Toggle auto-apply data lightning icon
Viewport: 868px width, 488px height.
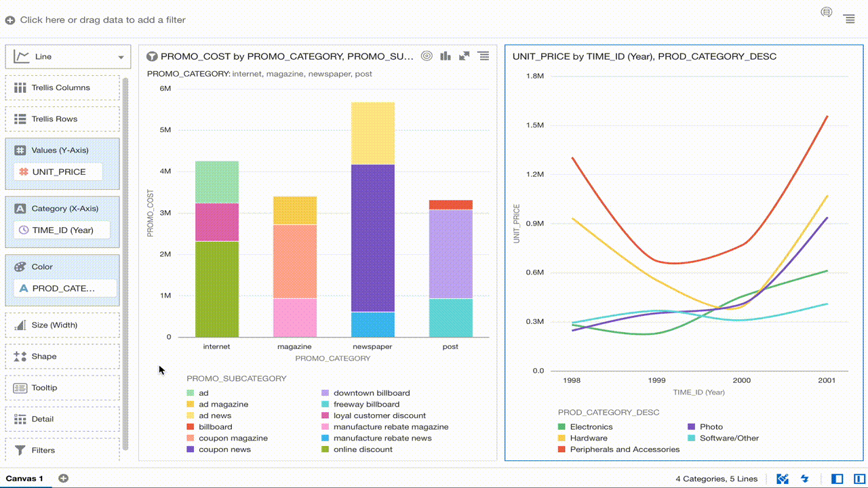(x=805, y=479)
